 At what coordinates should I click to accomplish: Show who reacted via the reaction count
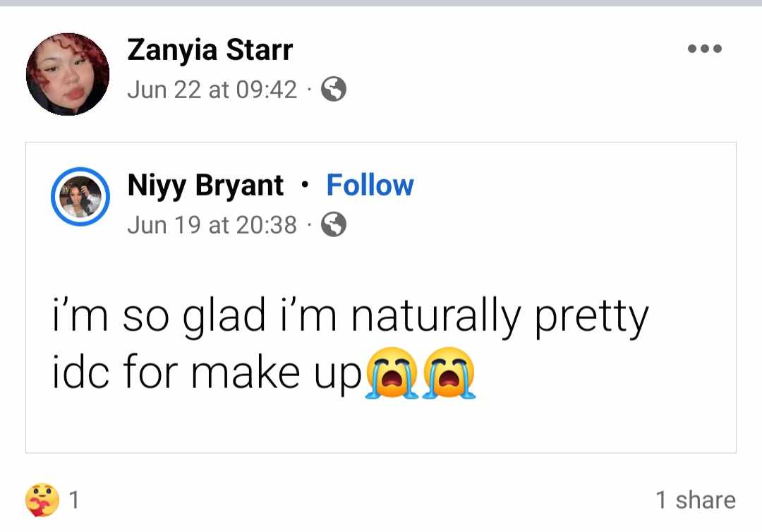click(73, 500)
